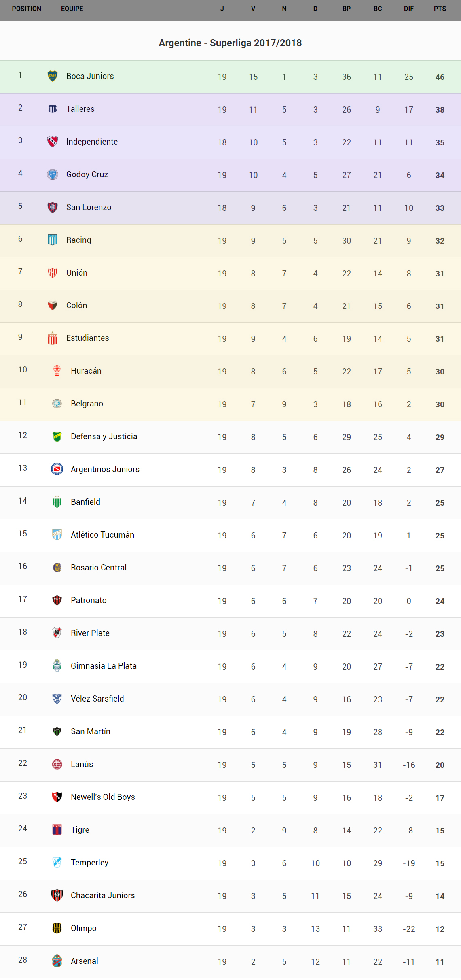This screenshot has width=461, height=980.
Task: Select the Newell's Old Boys name
Action: [x=103, y=797]
